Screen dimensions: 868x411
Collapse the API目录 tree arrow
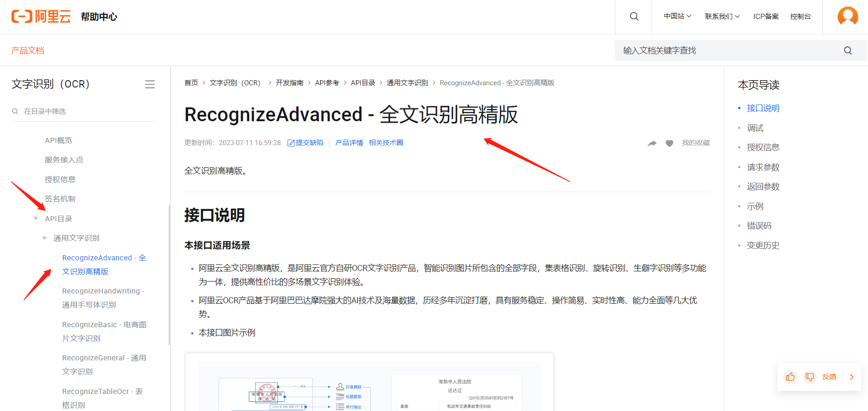[x=36, y=218]
